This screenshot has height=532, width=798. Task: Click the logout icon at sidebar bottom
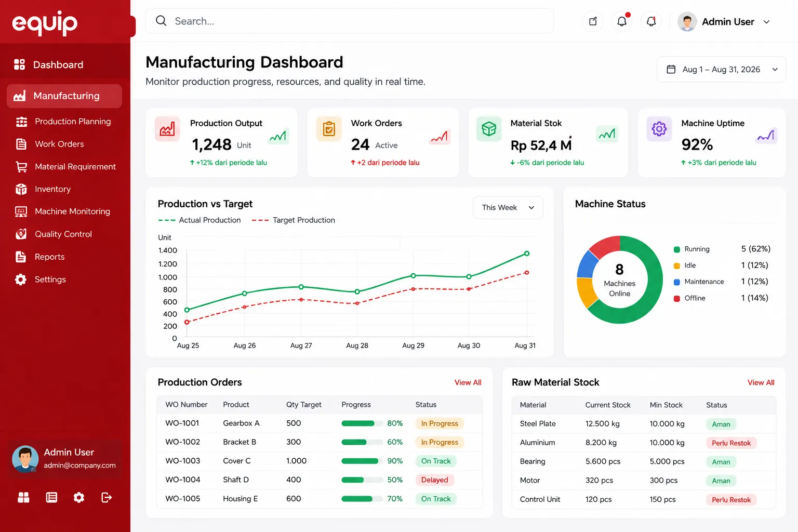[107, 498]
